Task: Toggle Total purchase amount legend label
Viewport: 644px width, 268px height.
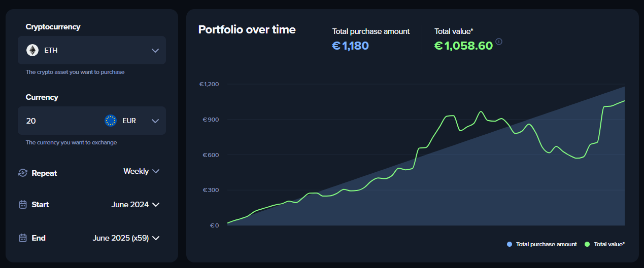Action: [x=546, y=244]
